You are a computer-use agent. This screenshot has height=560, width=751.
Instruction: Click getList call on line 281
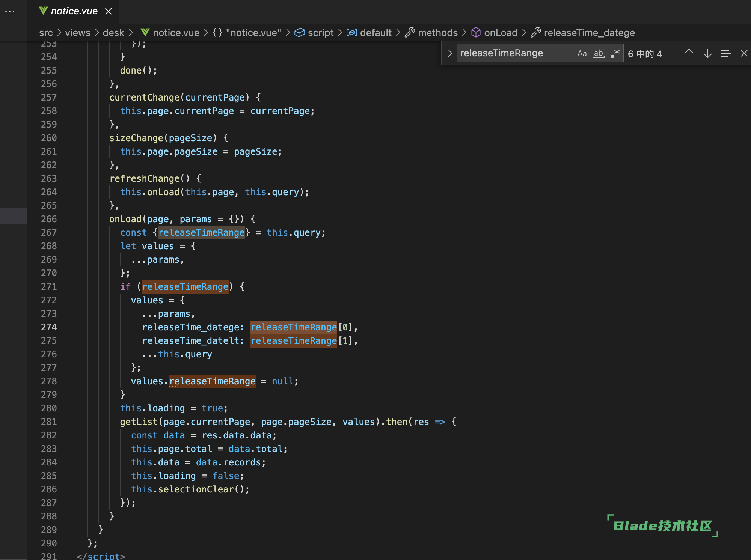[139, 422]
